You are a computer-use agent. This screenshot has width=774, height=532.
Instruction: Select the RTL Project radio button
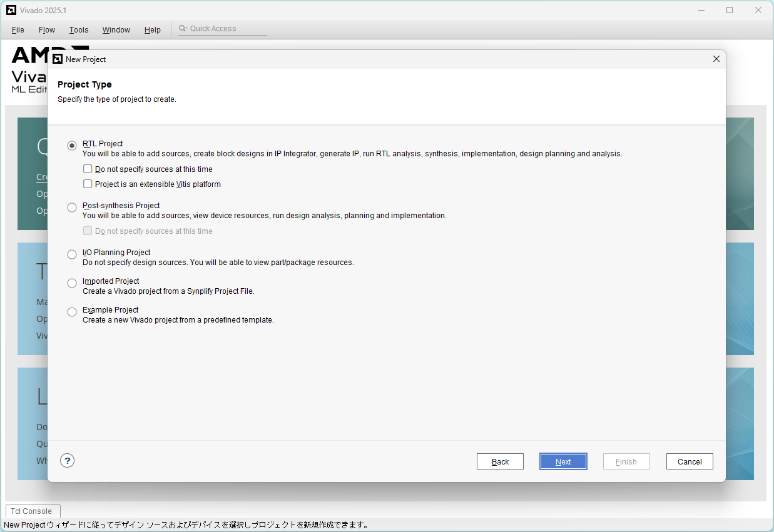(72, 146)
